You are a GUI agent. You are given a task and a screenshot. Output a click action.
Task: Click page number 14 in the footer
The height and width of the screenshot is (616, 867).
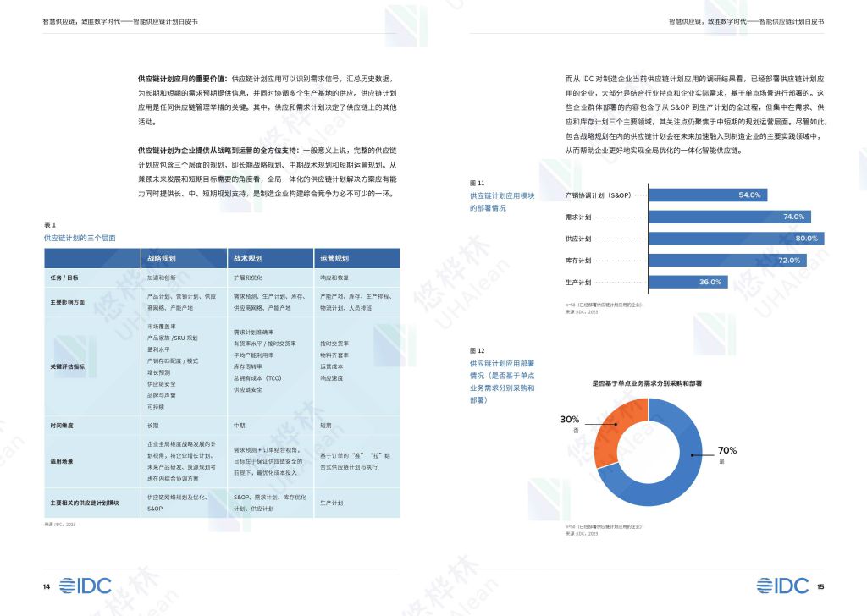click(47, 586)
